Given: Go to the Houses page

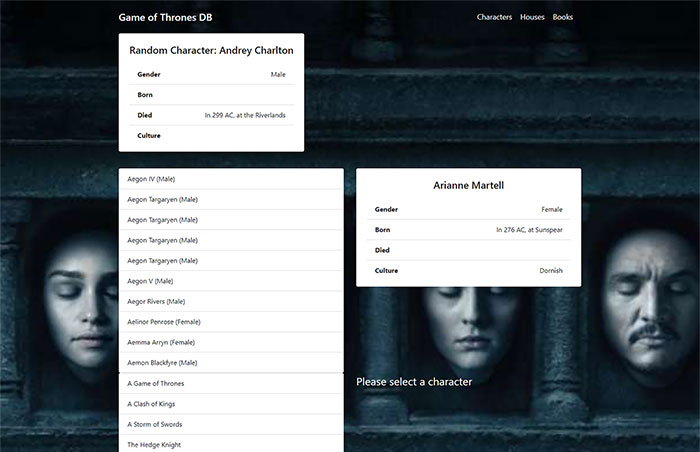Looking at the screenshot, I should tap(532, 17).
